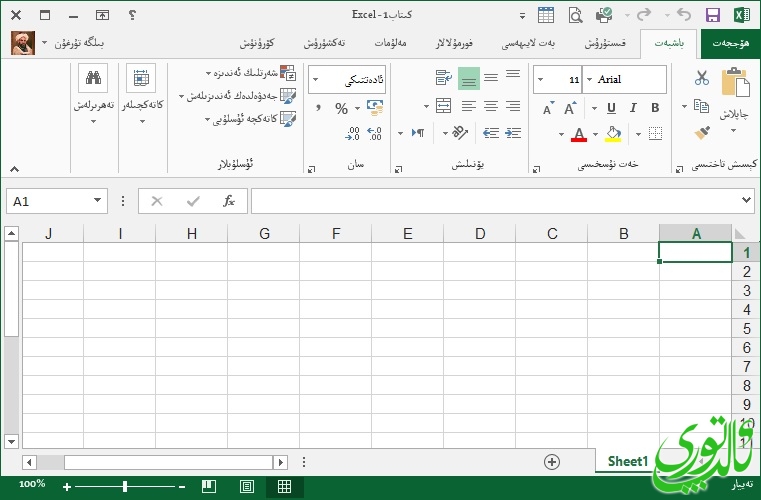Open the Arial font name dropdown
This screenshot has height=500, width=761.
point(590,79)
